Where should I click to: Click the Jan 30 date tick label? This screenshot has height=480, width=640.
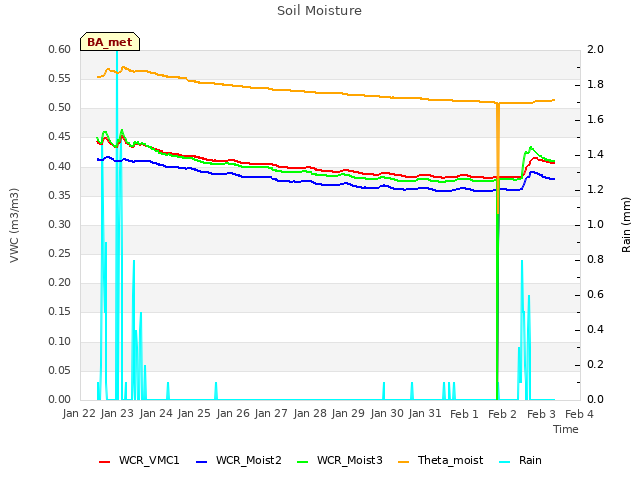pos(387,414)
